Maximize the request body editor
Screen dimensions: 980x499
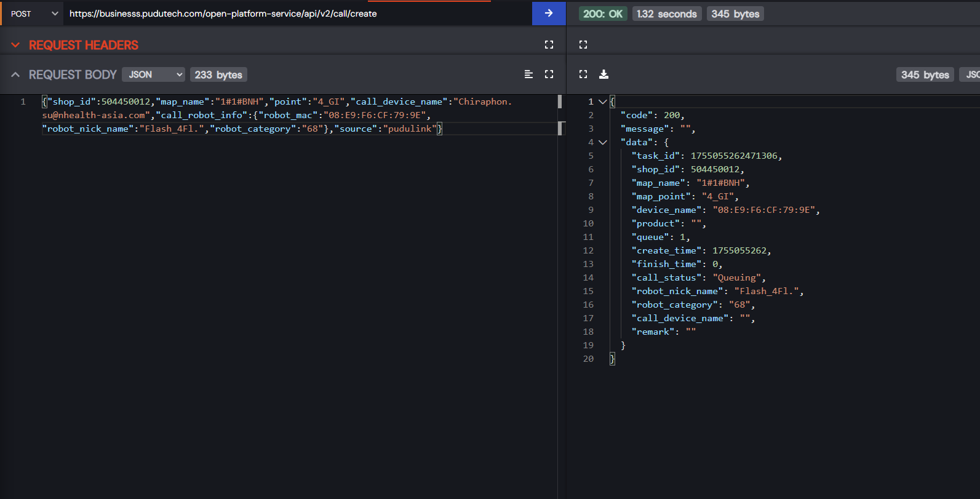point(549,74)
